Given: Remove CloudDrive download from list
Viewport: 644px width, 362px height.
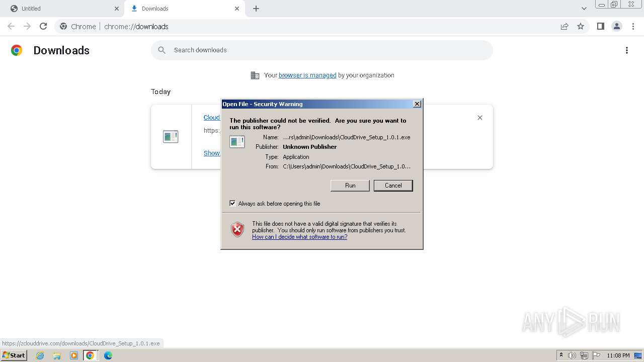Looking at the screenshot, I should [x=479, y=118].
